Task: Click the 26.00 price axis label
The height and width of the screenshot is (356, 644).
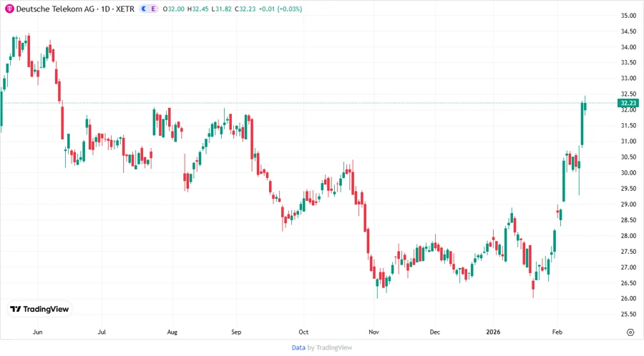Action: [x=628, y=299]
